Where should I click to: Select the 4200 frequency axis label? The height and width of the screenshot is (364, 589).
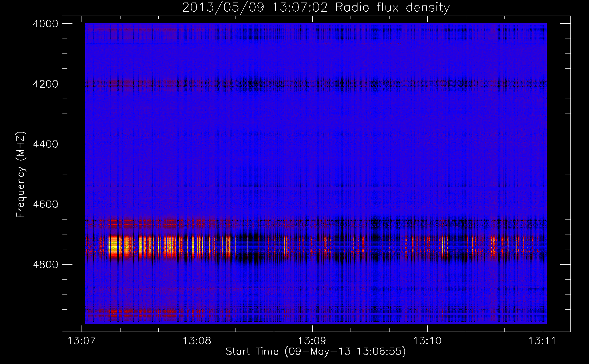click(x=46, y=84)
